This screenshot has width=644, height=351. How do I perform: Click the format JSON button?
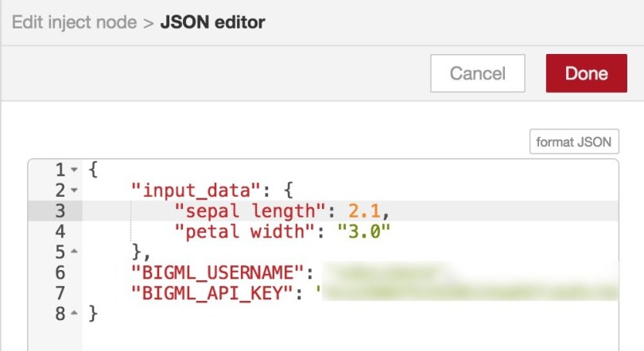[574, 141]
